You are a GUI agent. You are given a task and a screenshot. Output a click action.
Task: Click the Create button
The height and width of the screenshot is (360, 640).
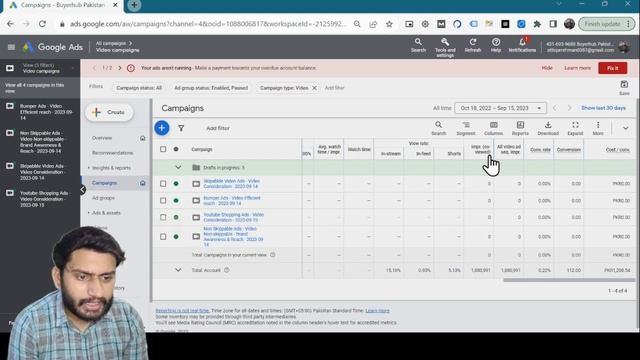(109, 112)
